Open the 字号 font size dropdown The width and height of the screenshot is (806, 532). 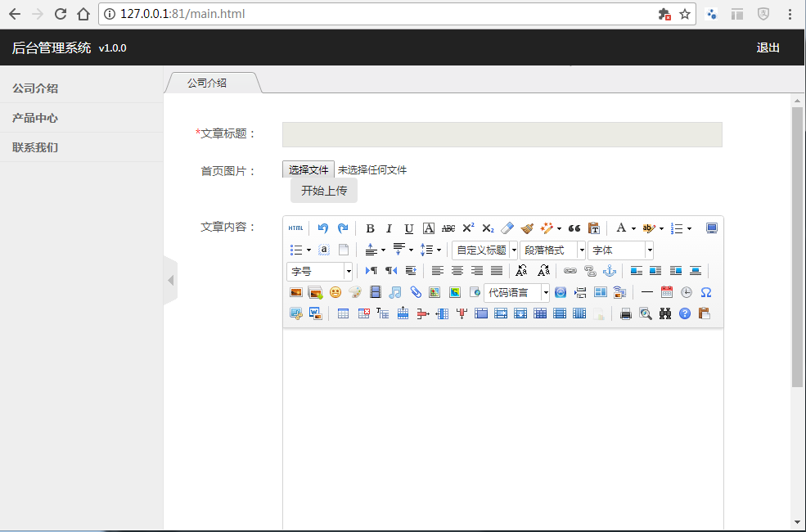tap(319, 272)
